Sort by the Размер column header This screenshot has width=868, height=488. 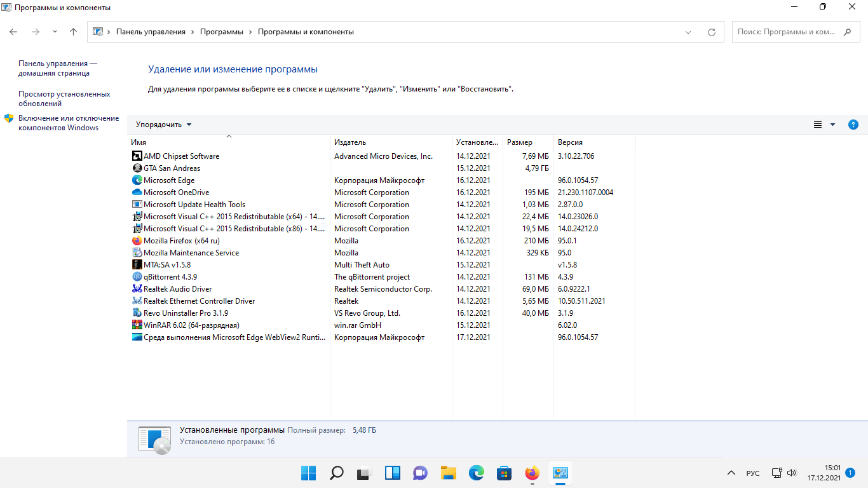tap(528, 142)
